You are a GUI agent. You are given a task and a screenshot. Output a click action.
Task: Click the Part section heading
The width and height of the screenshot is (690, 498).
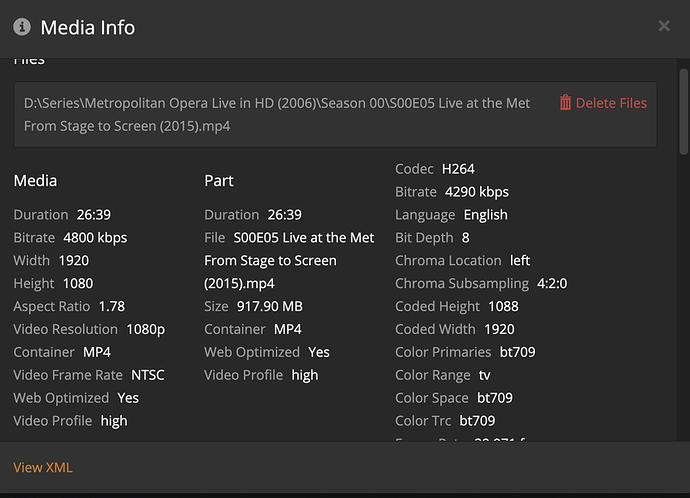coord(219,181)
